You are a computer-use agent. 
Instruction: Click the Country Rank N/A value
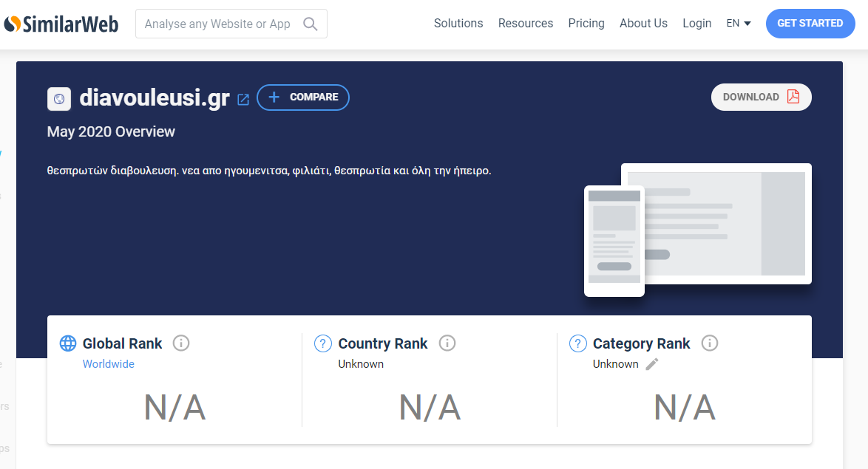pyautogui.click(x=430, y=408)
